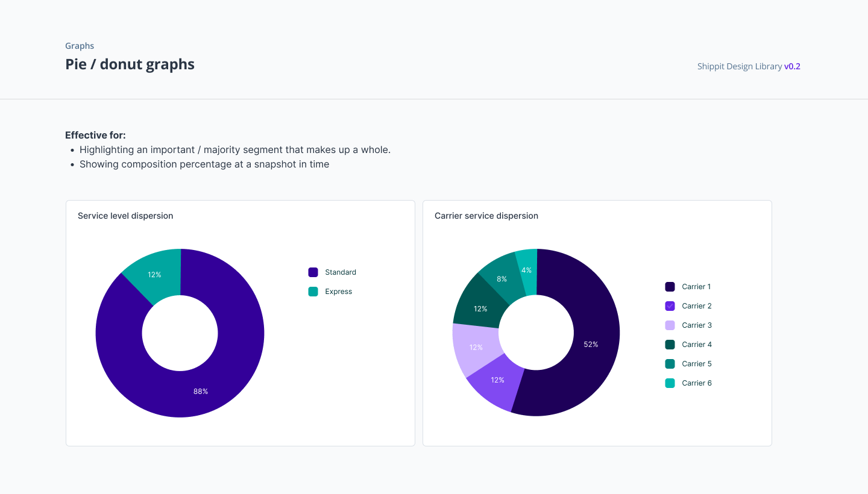Screen dimensions: 868x494
Task: Click the "Service level dispersion" card title
Action: pyautogui.click(x=125, y=216)
